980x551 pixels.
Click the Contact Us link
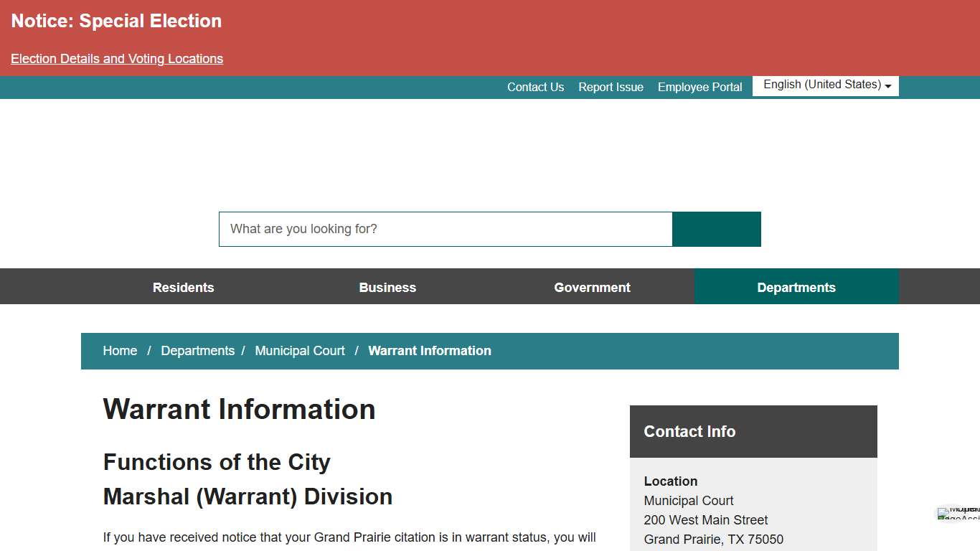pyautogui.click(x=535, y=87)
